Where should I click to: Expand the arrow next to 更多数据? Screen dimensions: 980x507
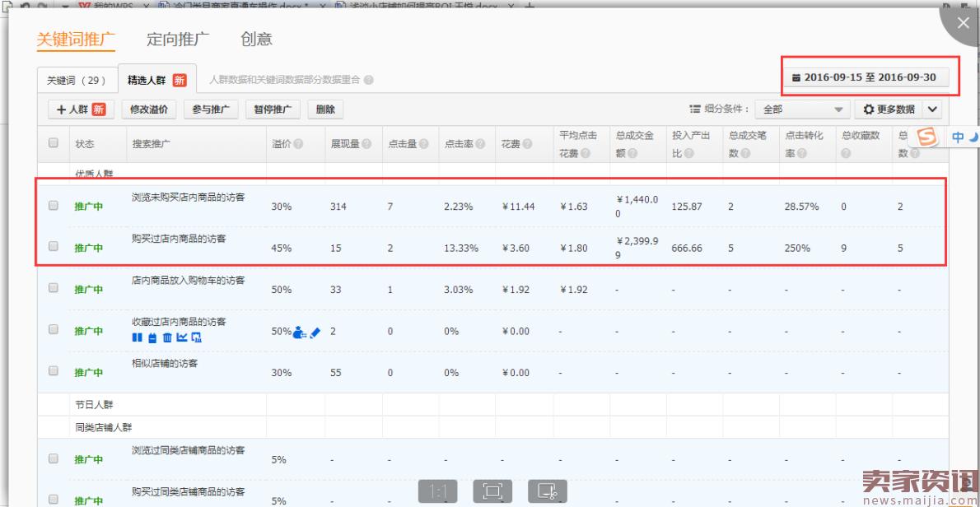932,109
